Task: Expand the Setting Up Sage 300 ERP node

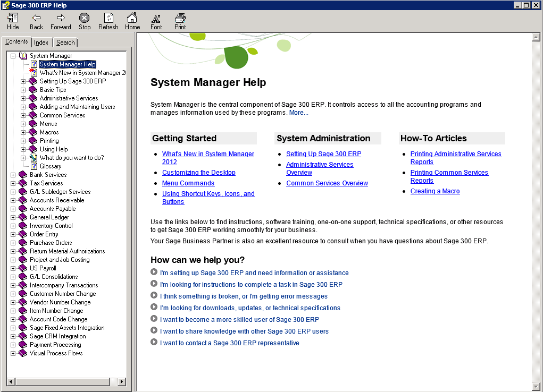Action: coord(23,81)
